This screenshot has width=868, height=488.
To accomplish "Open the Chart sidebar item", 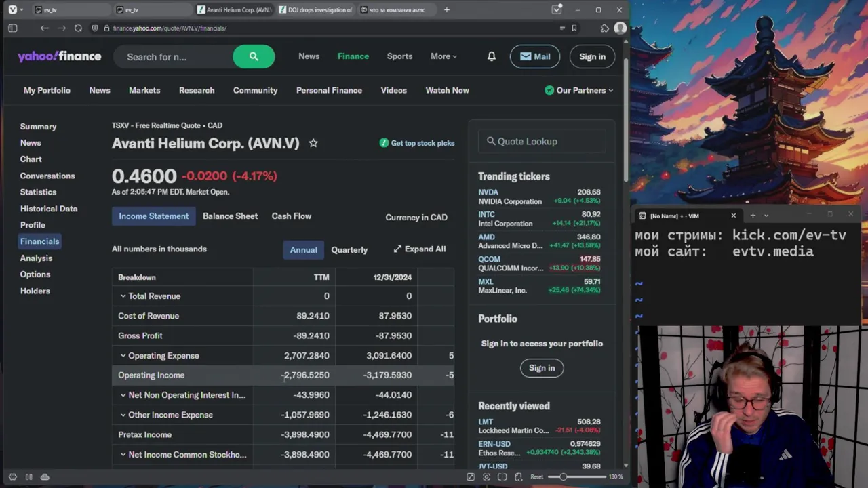I will 31,159.
